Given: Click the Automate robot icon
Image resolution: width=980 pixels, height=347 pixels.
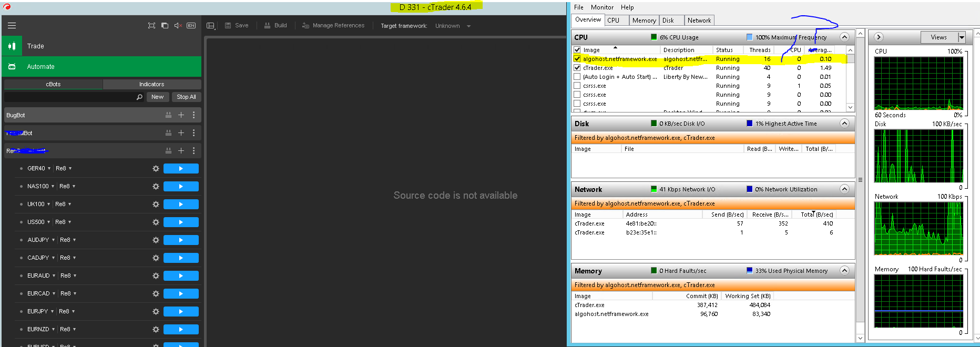Looking at the screenshot, I should click(x=12, y=67).
